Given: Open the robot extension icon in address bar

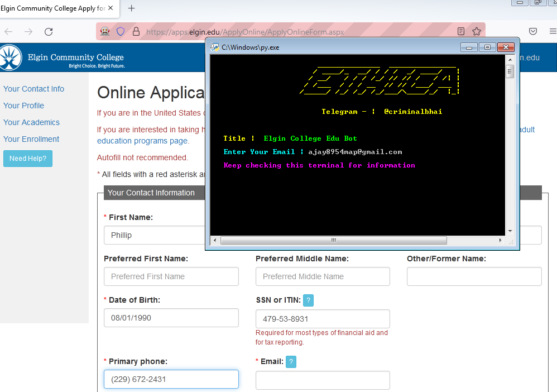Looking at the screenshot, I should click(x=105, y=31).
